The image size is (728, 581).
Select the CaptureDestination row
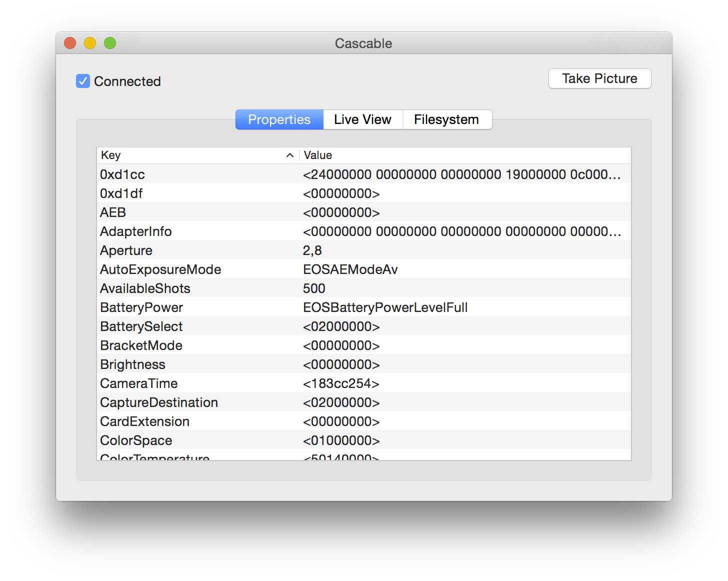click(x=363, y=402)
